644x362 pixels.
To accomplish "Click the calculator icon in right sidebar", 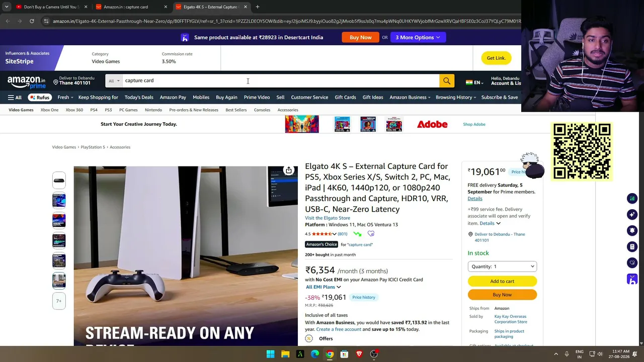I will click(x=632, y=247).
